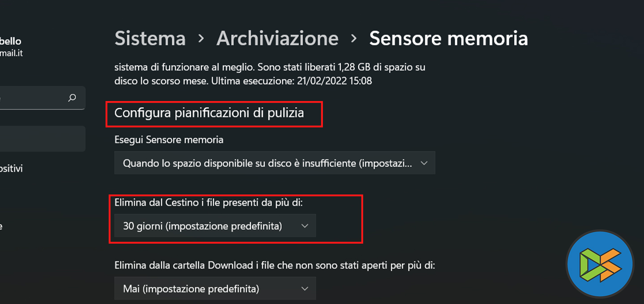644x304 pixels.
Task: Click the Sensore memoria page title
Action: (448, 39)
